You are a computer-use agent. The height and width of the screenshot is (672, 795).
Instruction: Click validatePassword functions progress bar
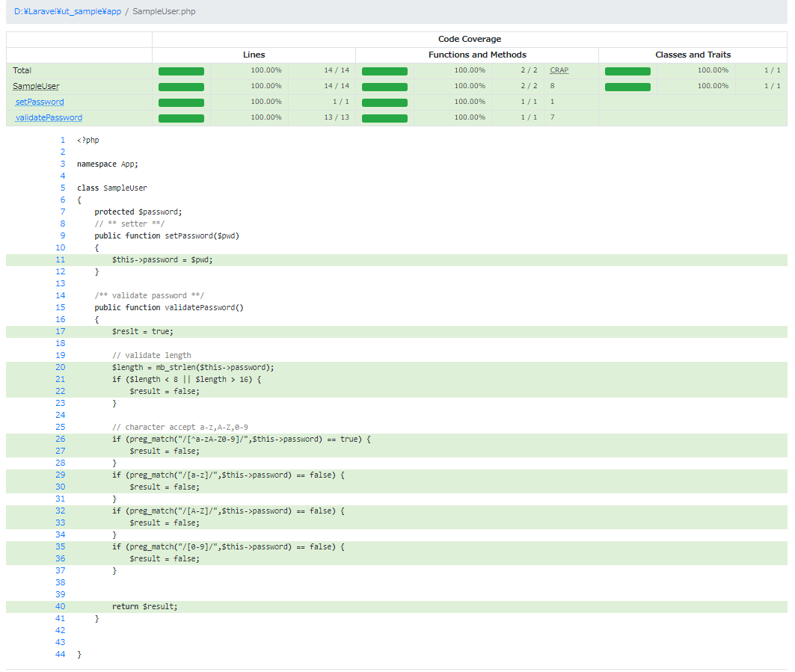385,119
